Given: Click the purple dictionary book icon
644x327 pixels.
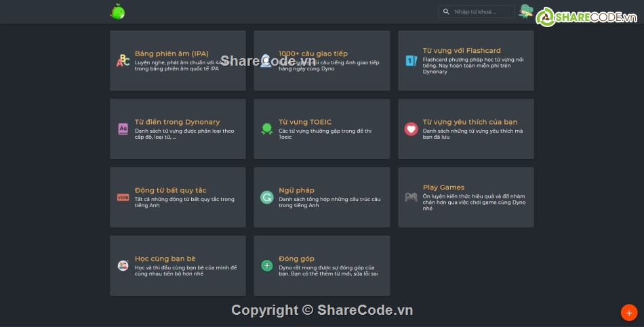Looking at the screenshot, I should 123,129.
